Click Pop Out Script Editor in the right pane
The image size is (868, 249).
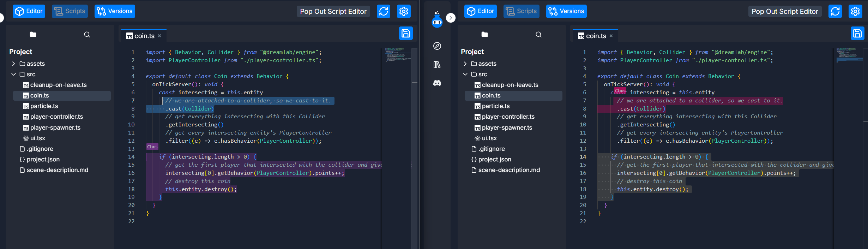point(785,11)
